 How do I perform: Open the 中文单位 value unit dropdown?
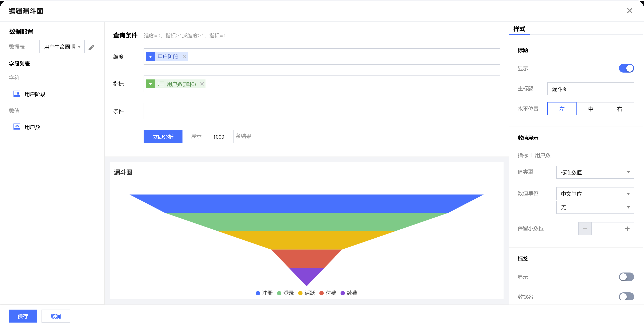[x=595, y=194]
